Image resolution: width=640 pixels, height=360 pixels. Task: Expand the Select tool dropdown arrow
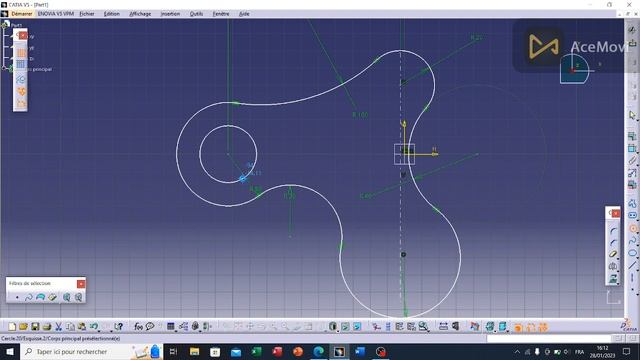pos(637,119)
